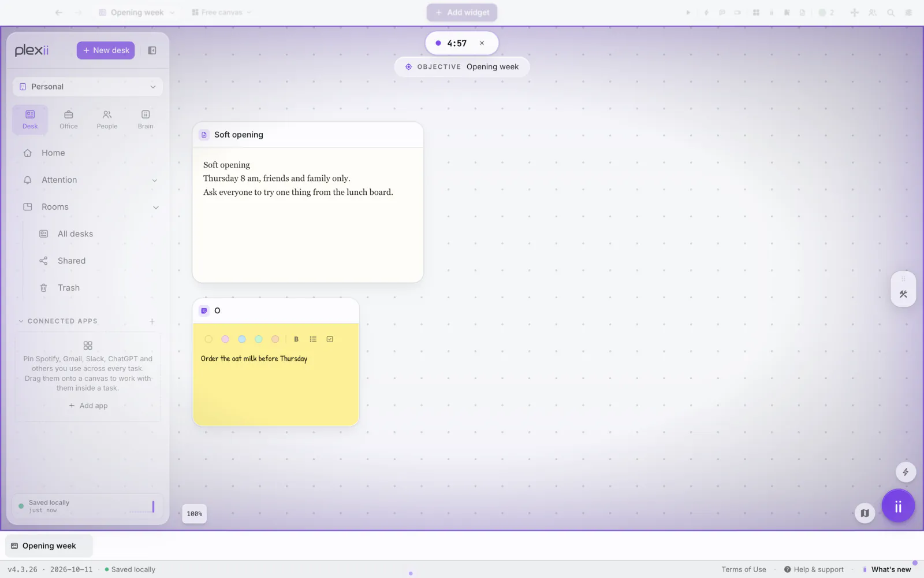Open the Terms of Use link

point(744,569)
